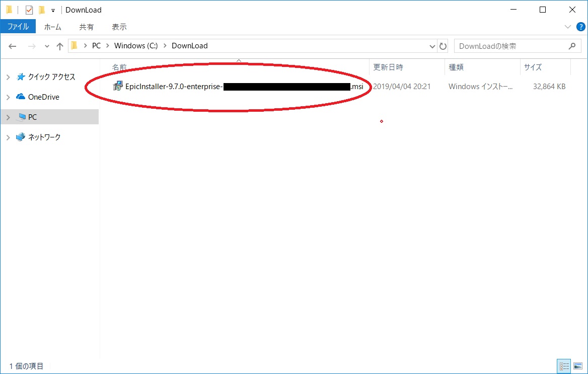Click the Forward navigation arrow
The image size is (588, 374).
(32, 46)
